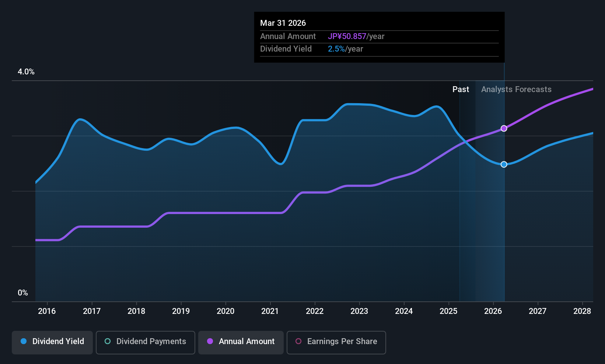Click the 2.5% dividend yield tooltip value
This screenshot has height=364, width=605.
(x=336, y=49)
